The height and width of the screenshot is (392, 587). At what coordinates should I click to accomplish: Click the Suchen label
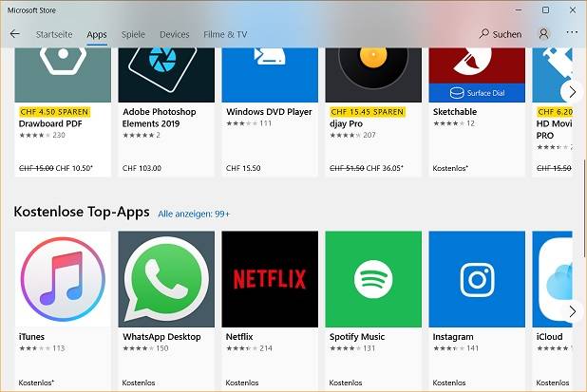click(x=507, y=34)
